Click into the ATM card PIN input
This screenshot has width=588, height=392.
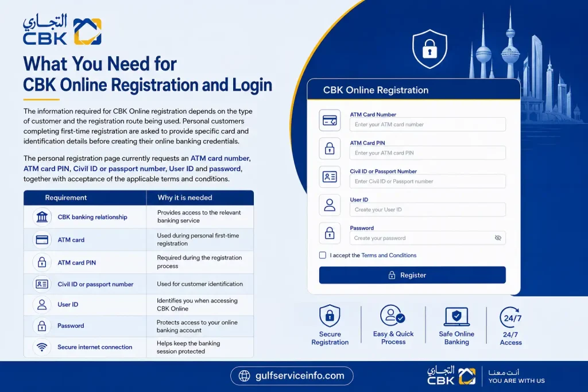(x=427, y=153)
